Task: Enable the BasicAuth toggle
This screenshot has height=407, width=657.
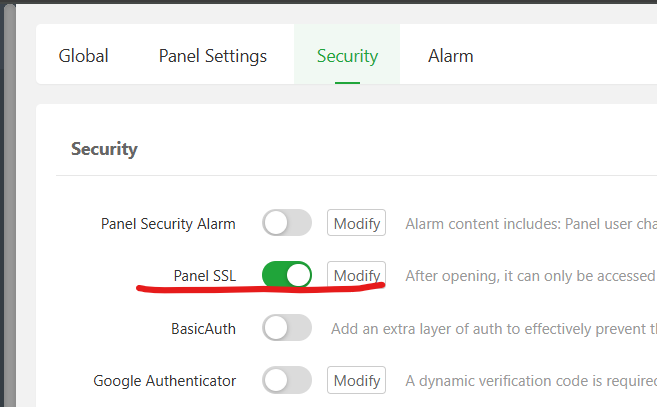Action: [x=287, y=328]
